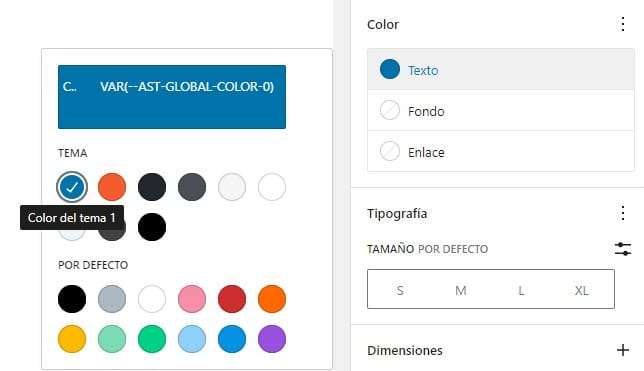Pick the orange theme color swatch

(x=112, y=187)
